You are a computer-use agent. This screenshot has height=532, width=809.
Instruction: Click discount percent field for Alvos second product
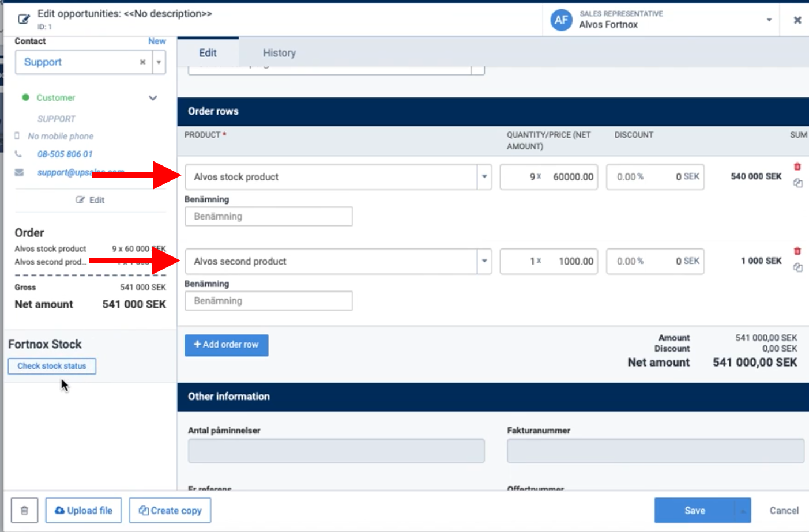tap(630, 261)
